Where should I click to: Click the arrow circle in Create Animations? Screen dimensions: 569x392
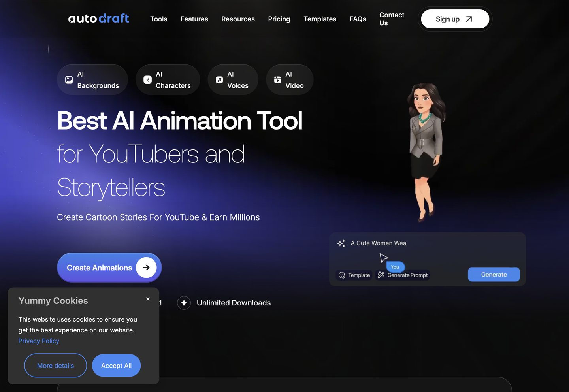[x=146, y=268]
